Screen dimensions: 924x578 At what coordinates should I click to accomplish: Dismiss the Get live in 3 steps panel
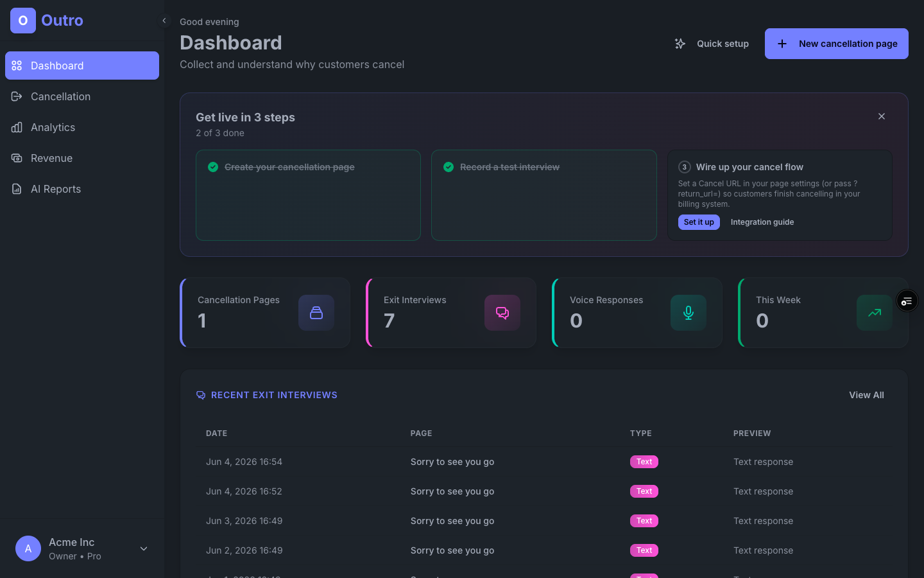pyautogui.click(x=882, y=116)
